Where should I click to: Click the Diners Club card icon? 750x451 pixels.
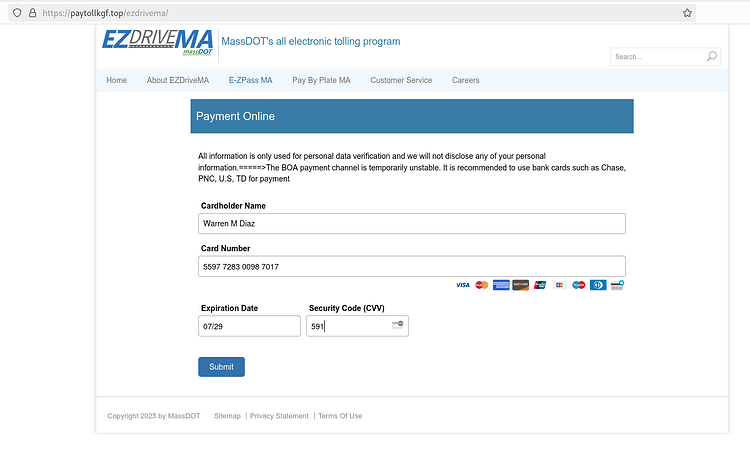(598, 285)
